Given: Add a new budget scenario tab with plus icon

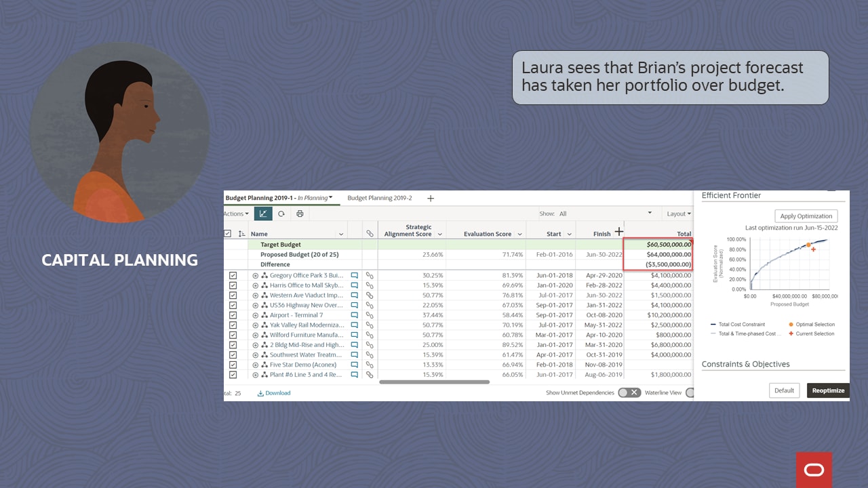Looking at the screenshot, I should point(430,199).
